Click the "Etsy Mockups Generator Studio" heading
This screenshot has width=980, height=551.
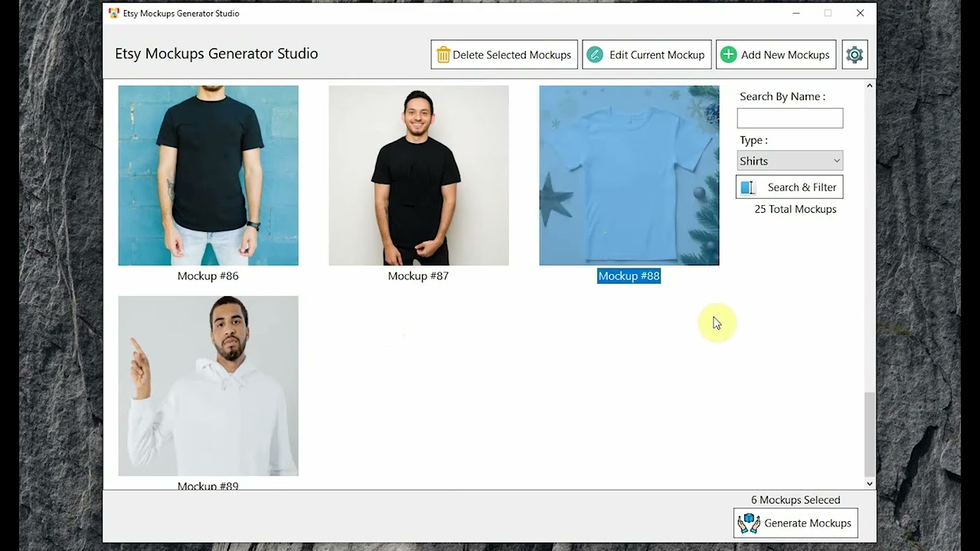[x=217, y=54]
